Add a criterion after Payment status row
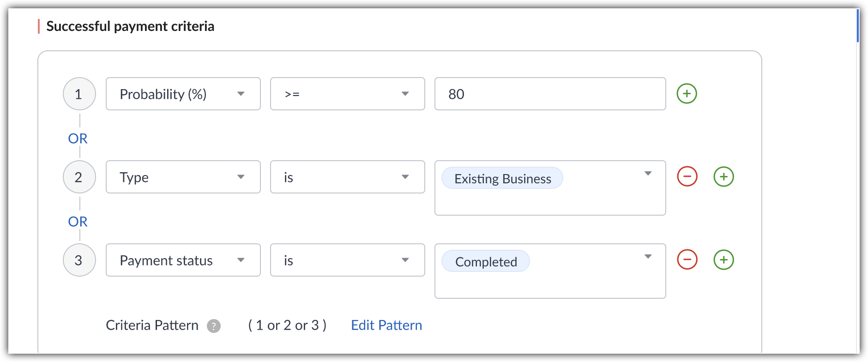 click(x=723, y=260)
